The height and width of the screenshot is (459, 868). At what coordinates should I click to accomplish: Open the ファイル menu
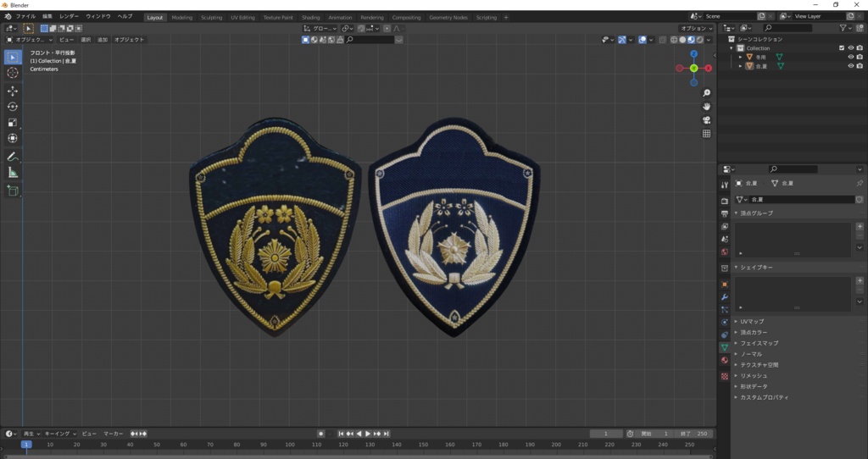pos(25,17)
